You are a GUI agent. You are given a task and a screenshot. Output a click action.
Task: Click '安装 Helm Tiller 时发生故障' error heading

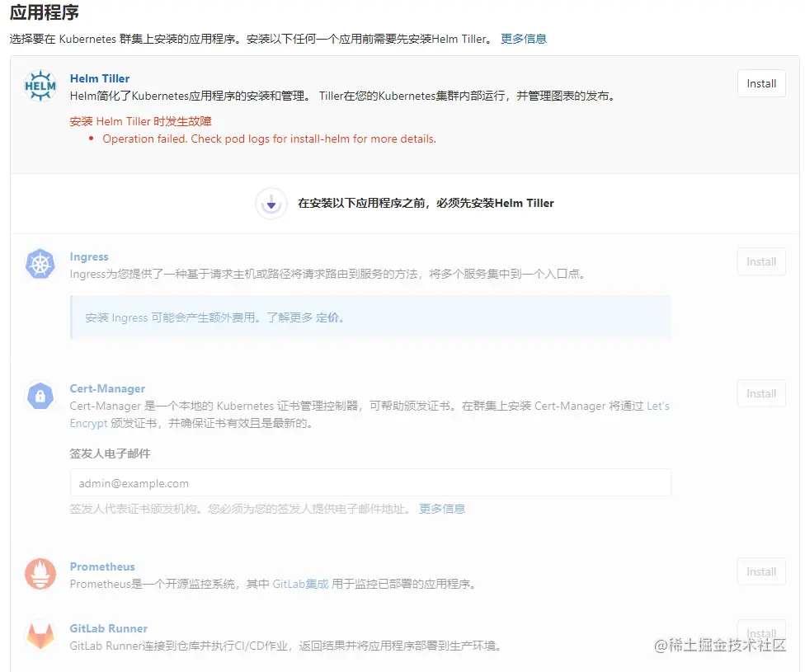coord(141,121)
